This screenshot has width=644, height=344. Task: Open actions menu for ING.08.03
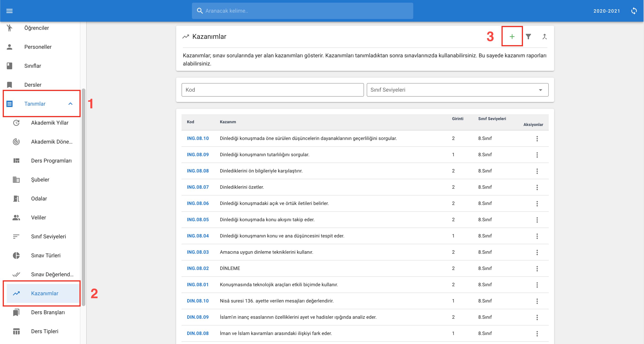click(537, 252)
